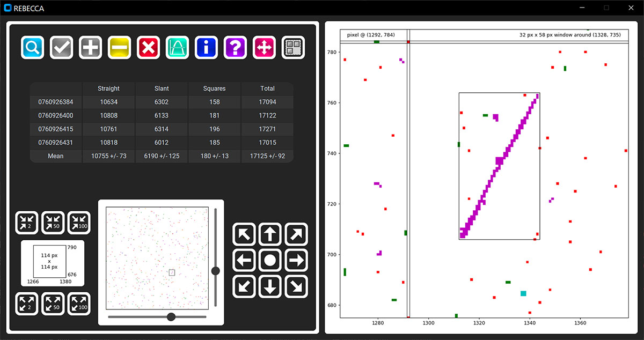
Task: Click the blue magnifying glass search icon
Action: click(32, 48)
